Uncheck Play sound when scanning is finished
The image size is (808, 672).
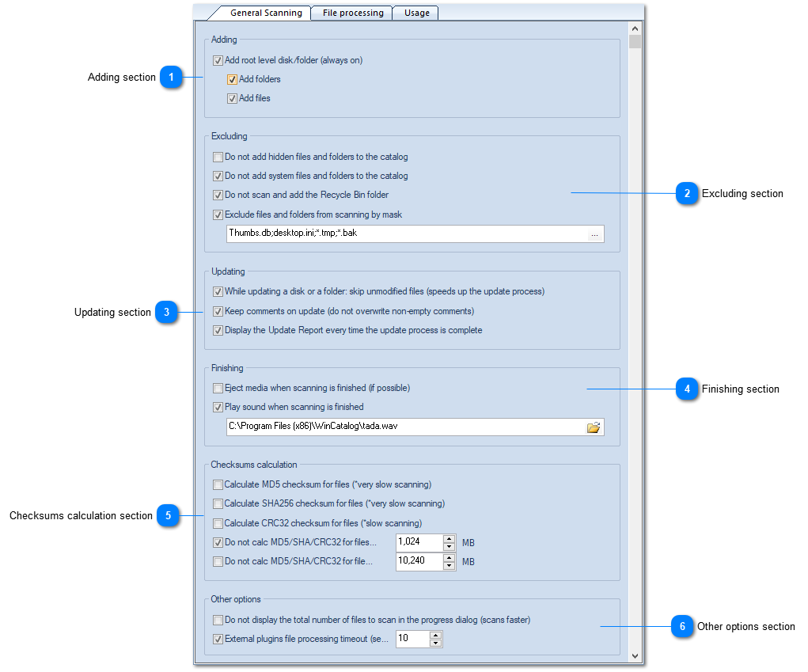tap(218, 408)
